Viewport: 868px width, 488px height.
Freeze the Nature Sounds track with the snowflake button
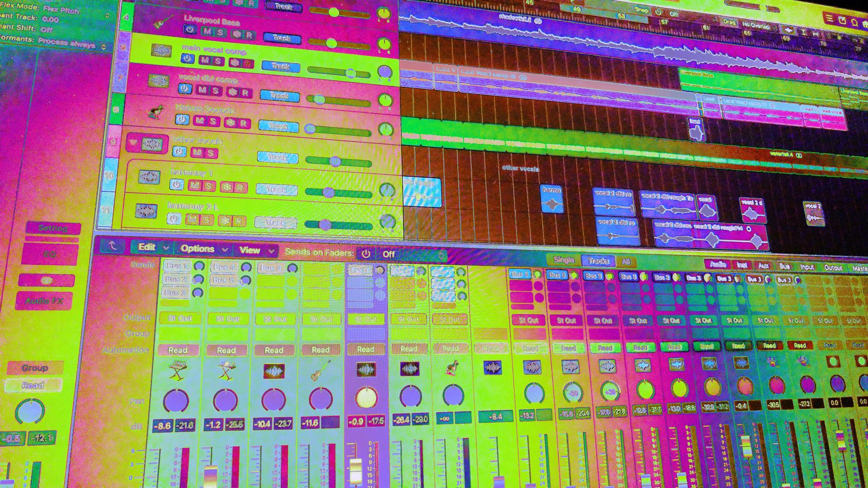[231, 122]
